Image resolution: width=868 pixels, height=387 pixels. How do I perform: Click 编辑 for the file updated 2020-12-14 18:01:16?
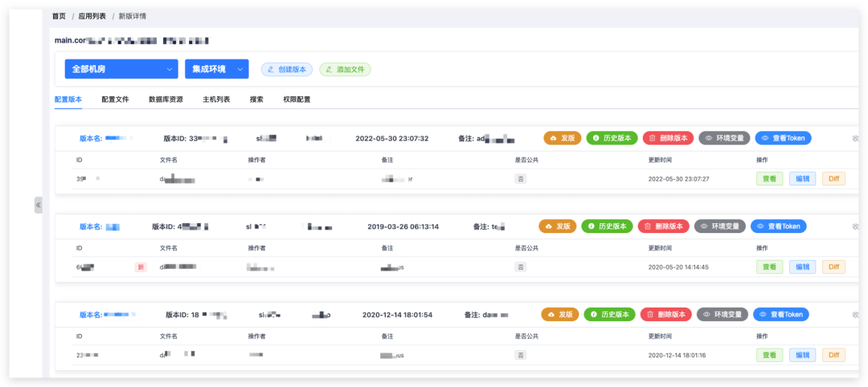802,355
